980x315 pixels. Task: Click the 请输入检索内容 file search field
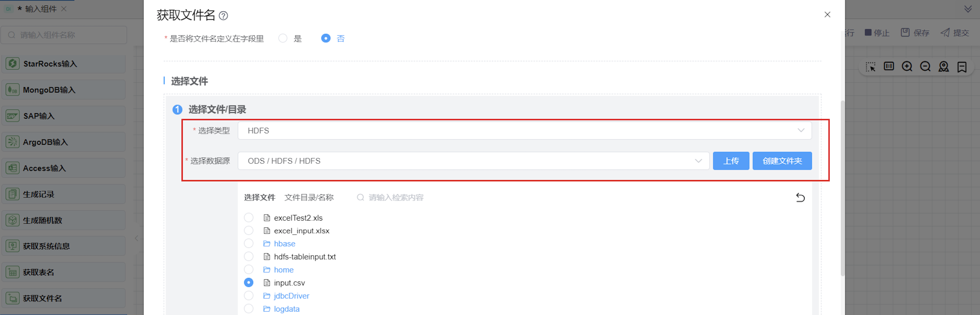[x=396, y=197]
